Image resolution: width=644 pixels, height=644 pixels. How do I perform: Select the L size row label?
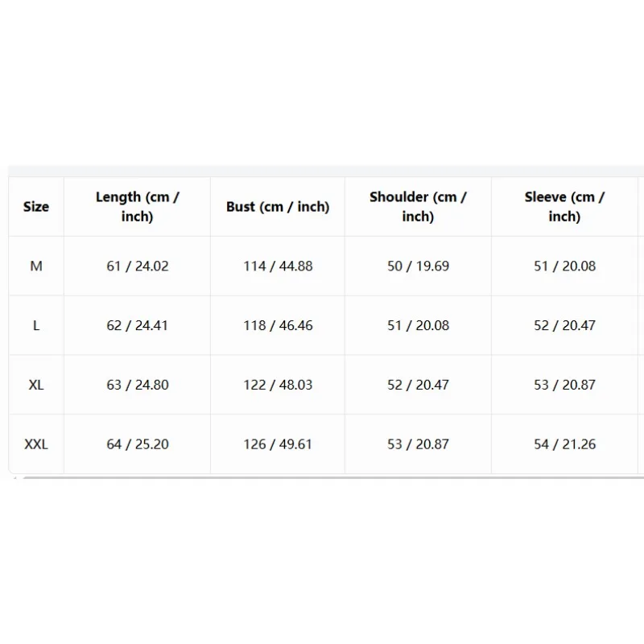coord(36,326)
